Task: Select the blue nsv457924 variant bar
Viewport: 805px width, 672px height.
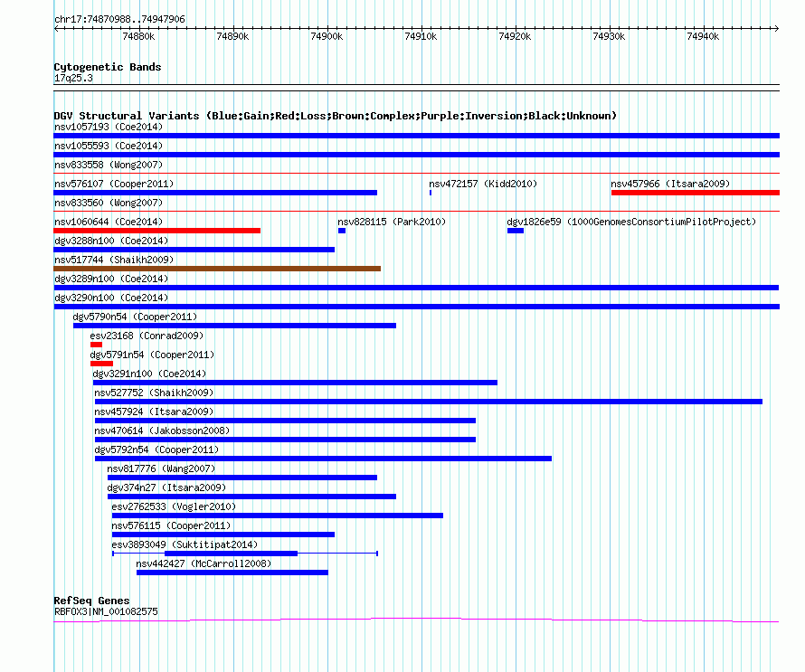Action: tap(286, 421)
